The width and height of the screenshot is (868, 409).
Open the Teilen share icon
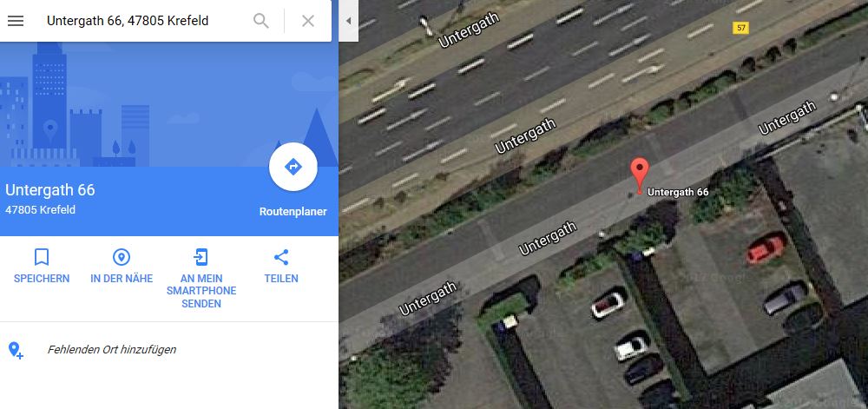pyautogui.click(x=281, y=257)
